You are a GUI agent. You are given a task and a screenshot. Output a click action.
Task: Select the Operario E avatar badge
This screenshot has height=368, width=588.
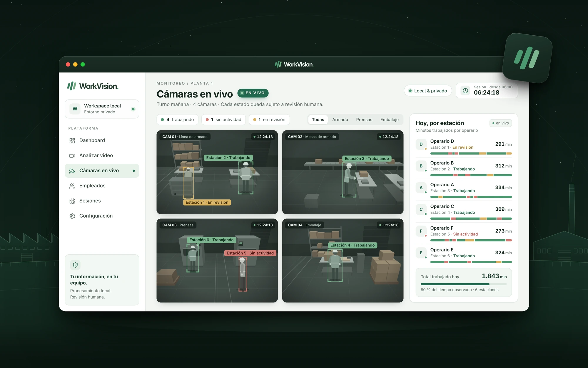pos(421,253)
